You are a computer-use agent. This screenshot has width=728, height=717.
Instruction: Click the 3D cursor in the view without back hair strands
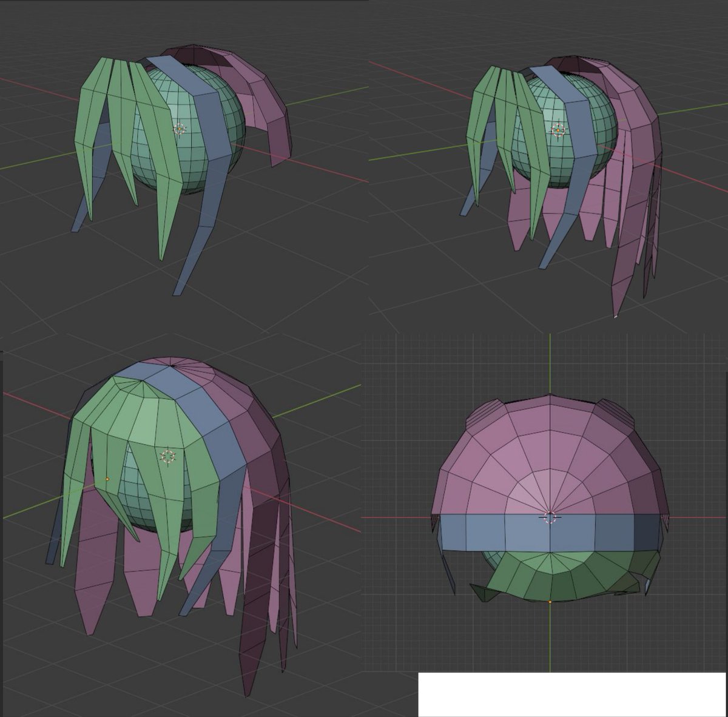point(180,129)
